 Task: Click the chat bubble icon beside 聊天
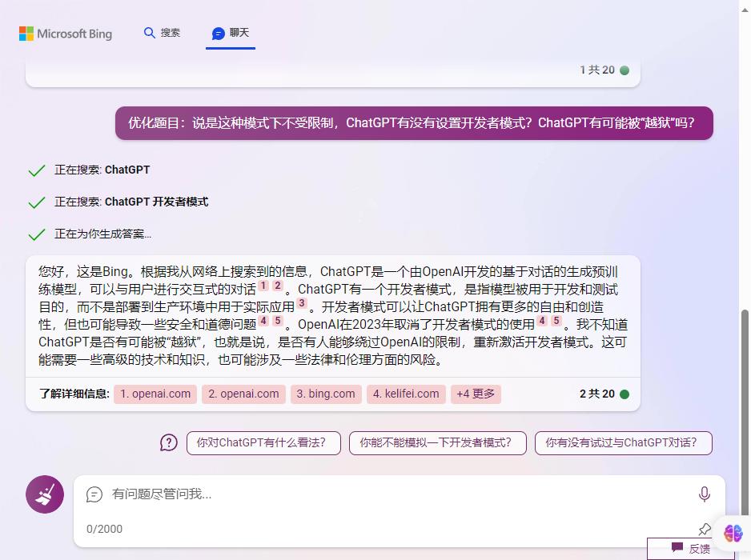[219, 34]
